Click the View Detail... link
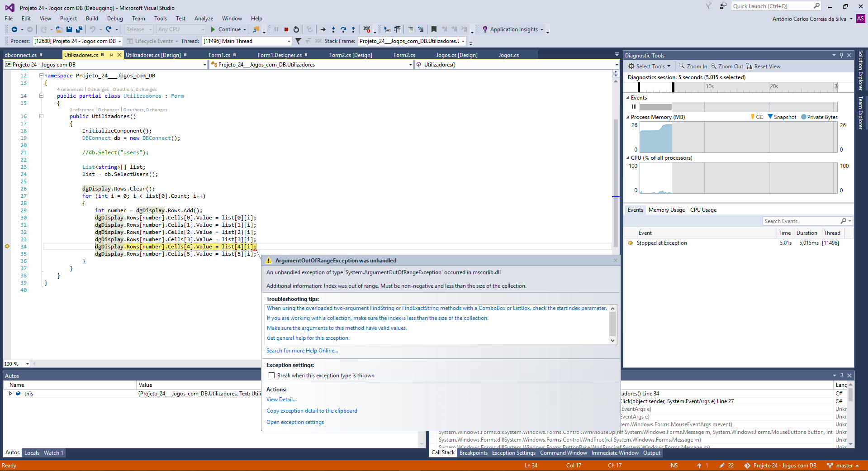 281,400
